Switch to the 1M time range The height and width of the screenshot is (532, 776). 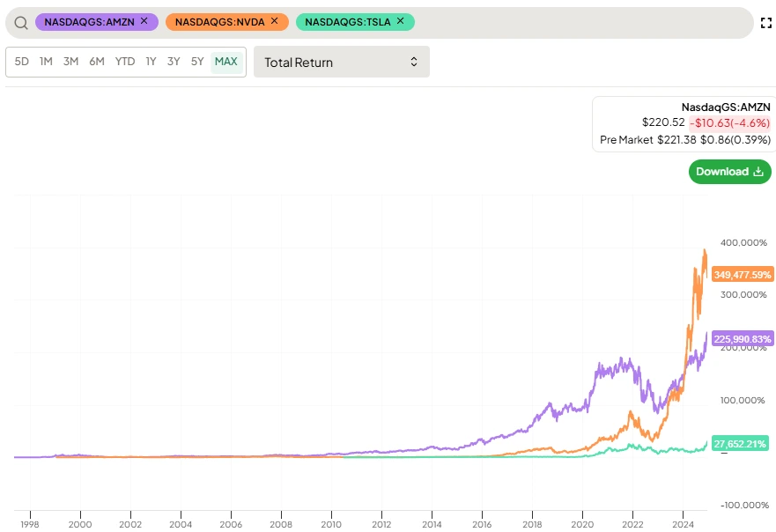coord(46,62)
